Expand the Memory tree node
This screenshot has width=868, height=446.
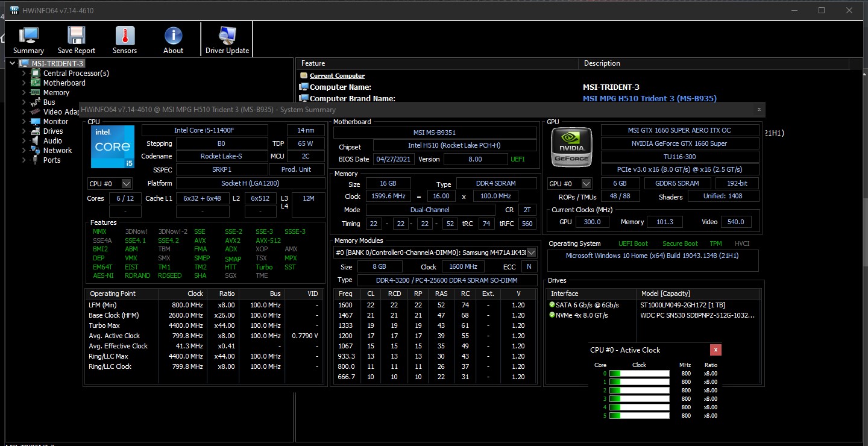tap(24, 92)
